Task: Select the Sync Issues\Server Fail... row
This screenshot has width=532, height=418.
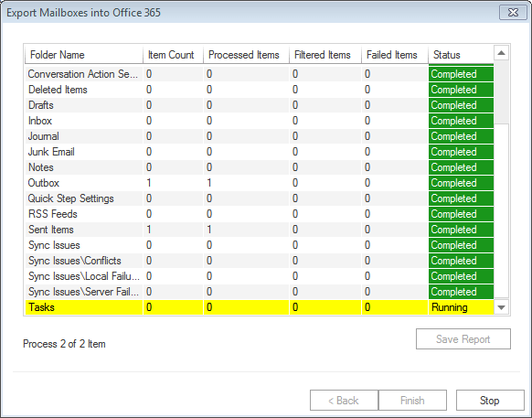Action: tap(260, 292)
